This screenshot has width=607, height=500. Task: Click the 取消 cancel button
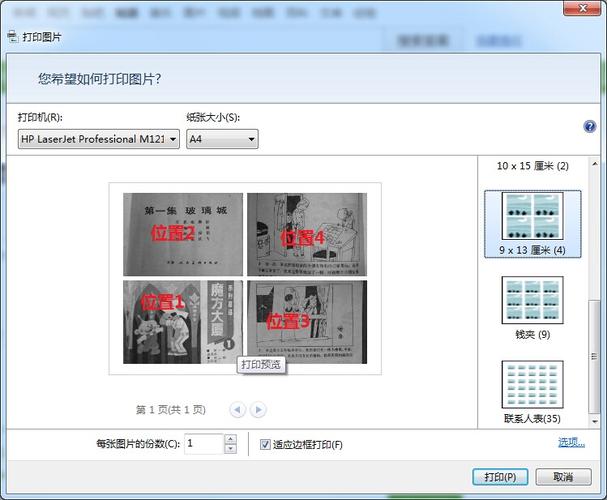pyautogui.click(x=563, y=477)
